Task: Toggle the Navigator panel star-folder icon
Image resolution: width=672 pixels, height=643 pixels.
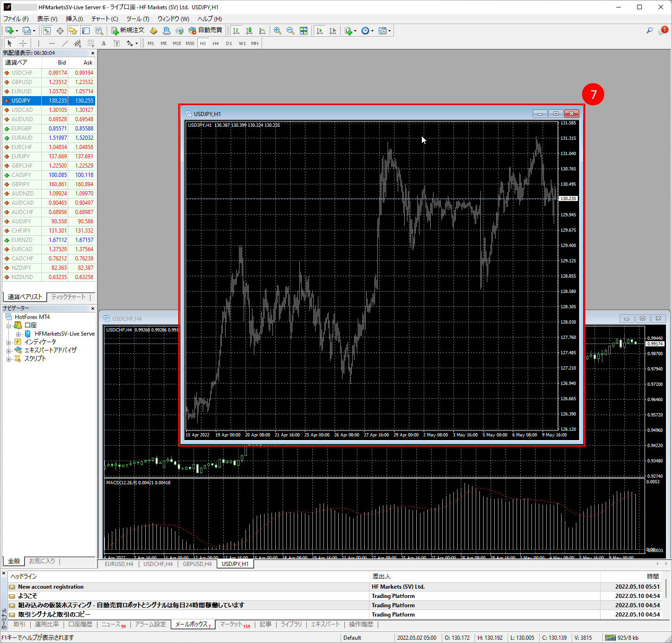Action: tap(73, 31)
